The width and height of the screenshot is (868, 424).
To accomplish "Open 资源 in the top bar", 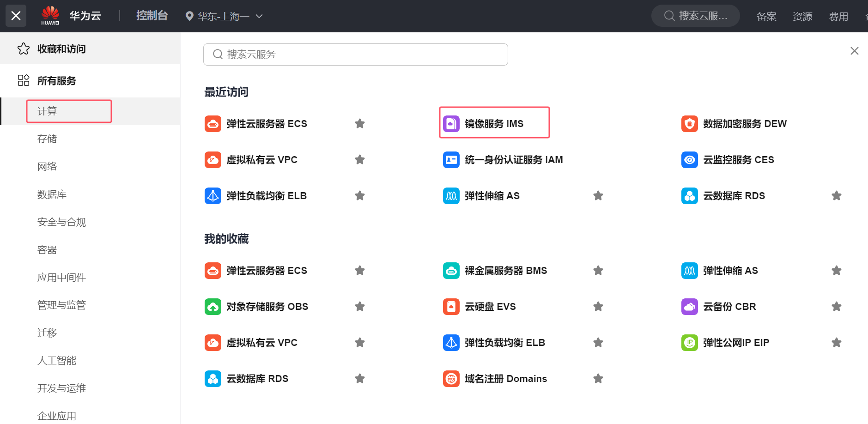I will [802, 17].
